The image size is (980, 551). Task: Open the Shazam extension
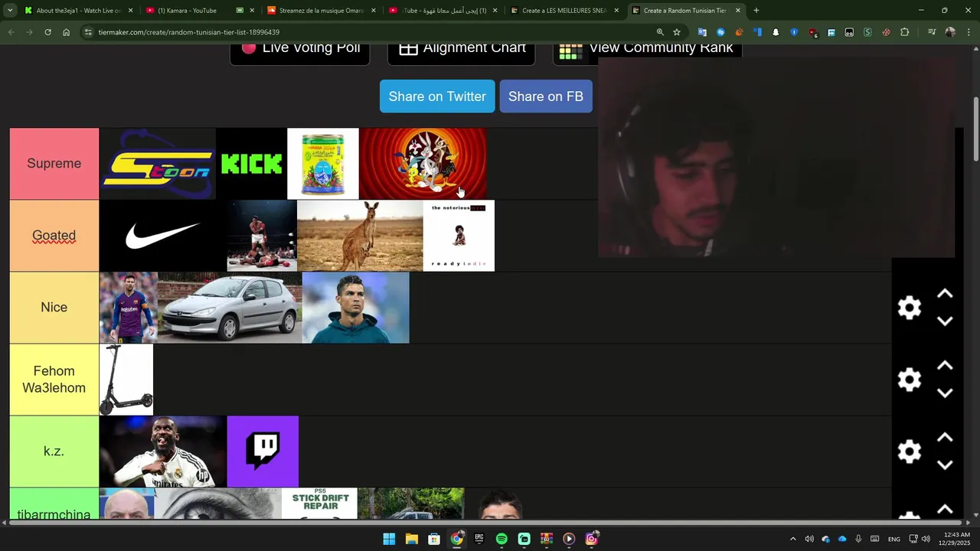(x=720, y=32)
